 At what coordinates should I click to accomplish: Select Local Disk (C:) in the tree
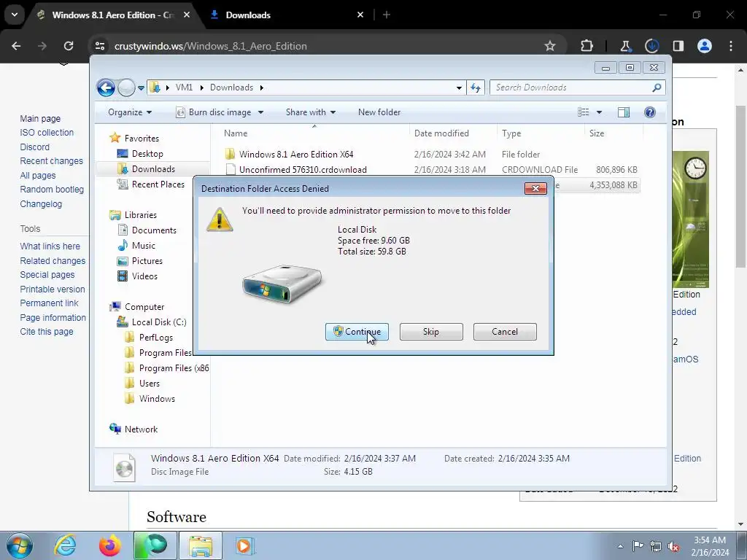[x=158, y=322]
